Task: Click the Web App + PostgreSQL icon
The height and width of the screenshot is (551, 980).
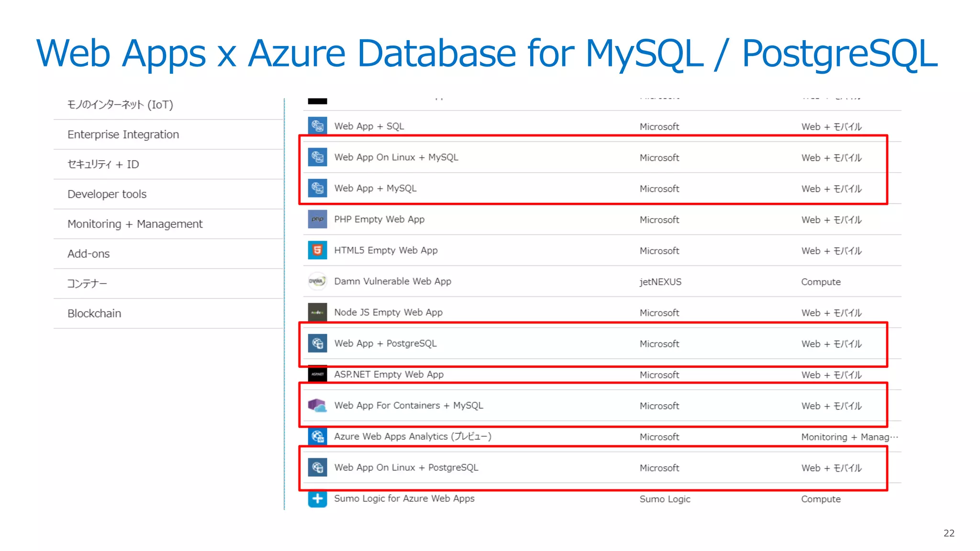Action: (x=317, y=343)
